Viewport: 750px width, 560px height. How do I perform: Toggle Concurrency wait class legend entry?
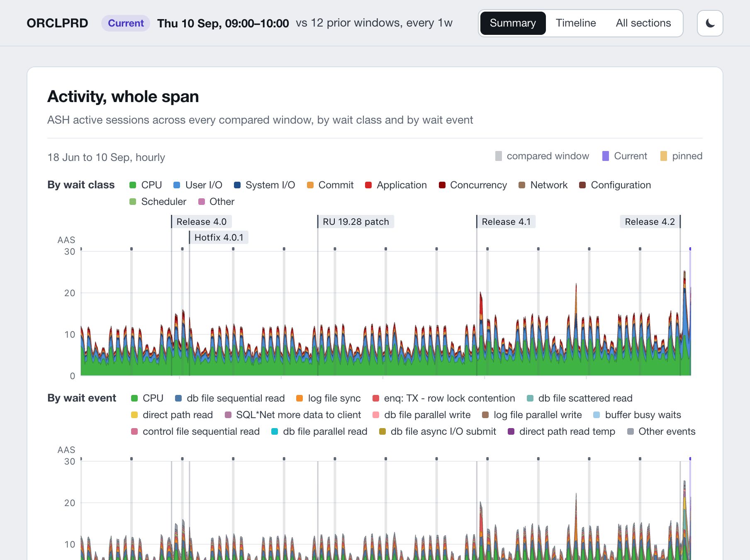click(x=472, y=185)
